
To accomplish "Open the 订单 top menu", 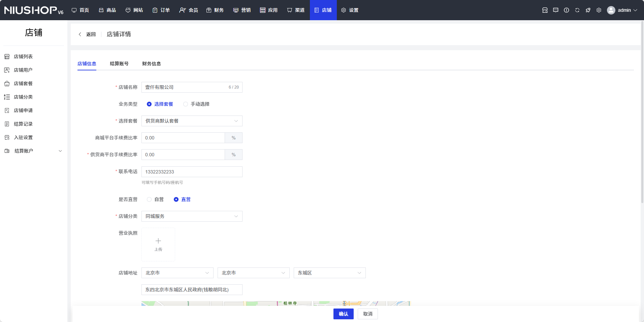I will pyautogui.click(x=161, y=10).
